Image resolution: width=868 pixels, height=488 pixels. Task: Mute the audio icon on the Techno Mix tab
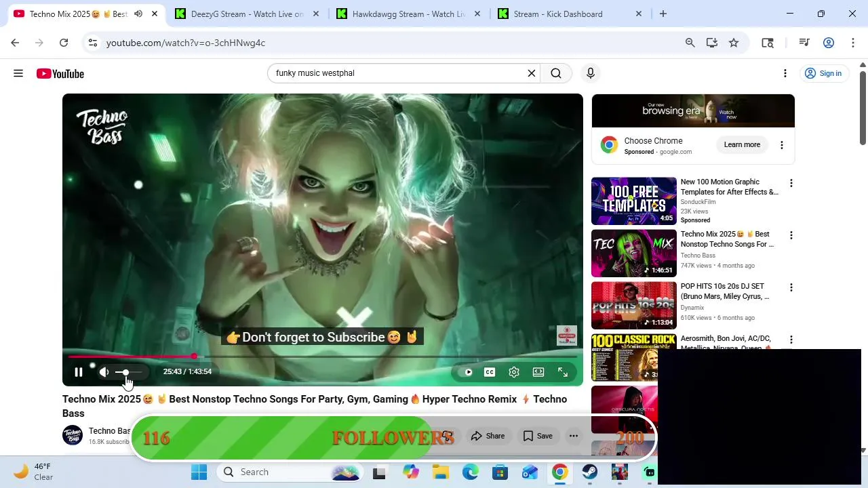[138, 14]
